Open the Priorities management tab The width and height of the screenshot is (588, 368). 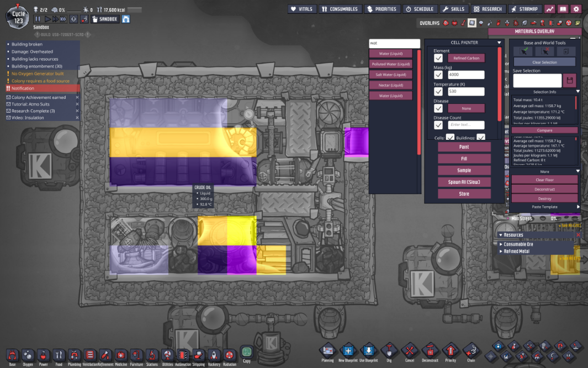[x=382, y=9]
